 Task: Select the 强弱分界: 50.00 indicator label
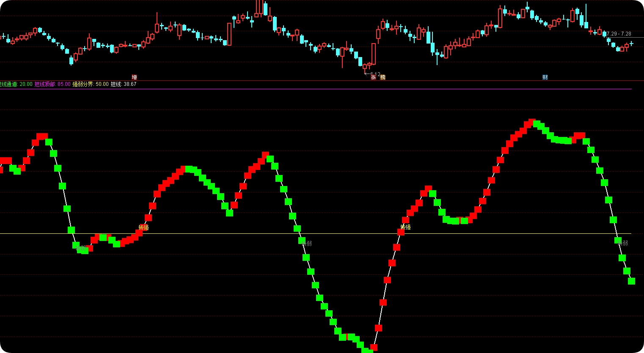click(x=91, y=84)
